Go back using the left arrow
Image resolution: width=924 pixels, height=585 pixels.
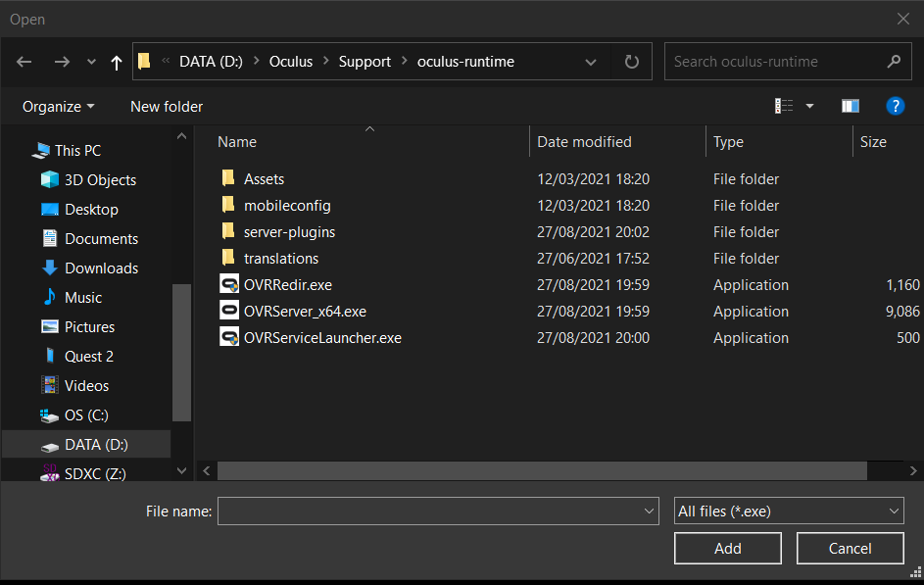point(24,62)
